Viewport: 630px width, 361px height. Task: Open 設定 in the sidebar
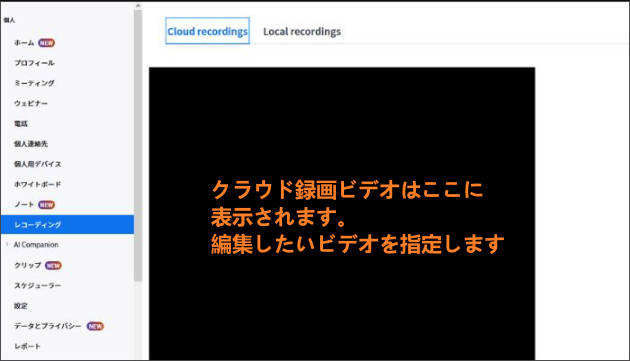20,306
